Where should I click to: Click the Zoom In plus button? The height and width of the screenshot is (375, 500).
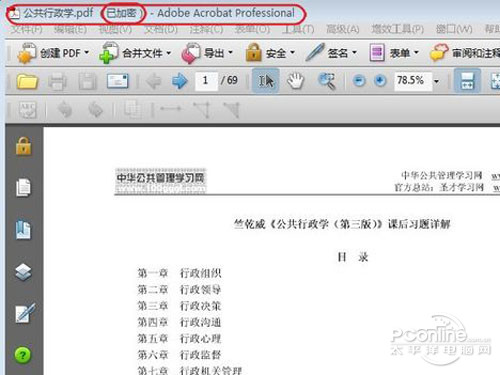click(380, 81)
